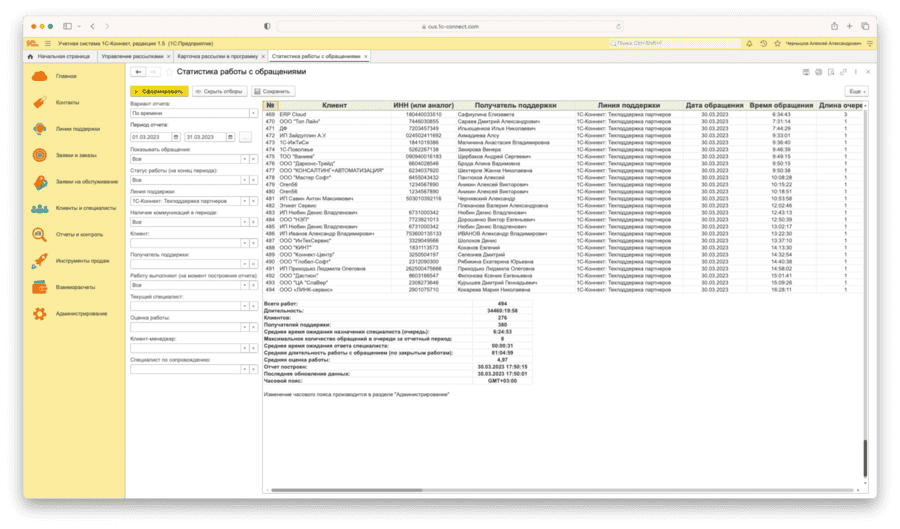Open the Контакты section icon

click(40, 103)
